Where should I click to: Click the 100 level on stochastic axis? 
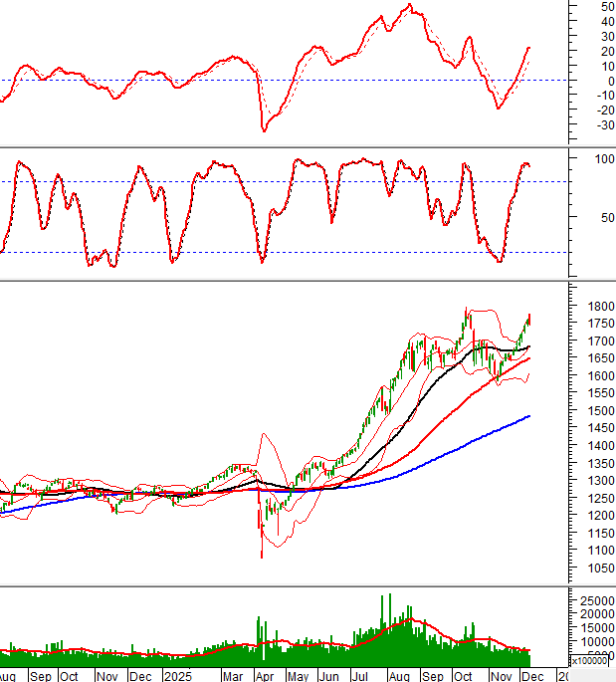click(602, 158)
